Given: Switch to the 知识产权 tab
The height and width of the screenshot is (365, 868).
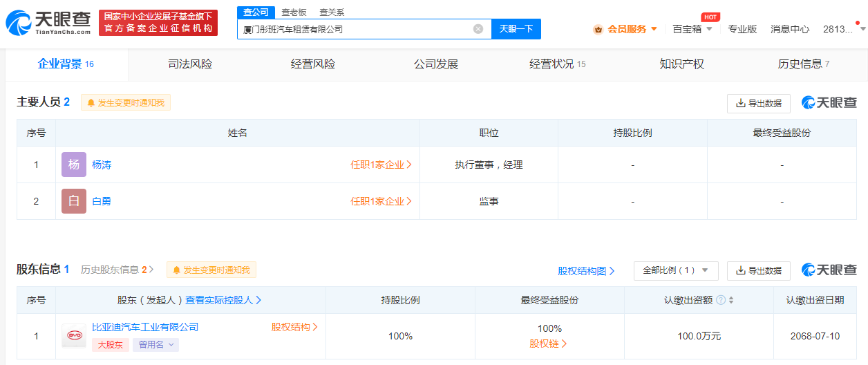Looking at the screenshot, I should [681, 64].
